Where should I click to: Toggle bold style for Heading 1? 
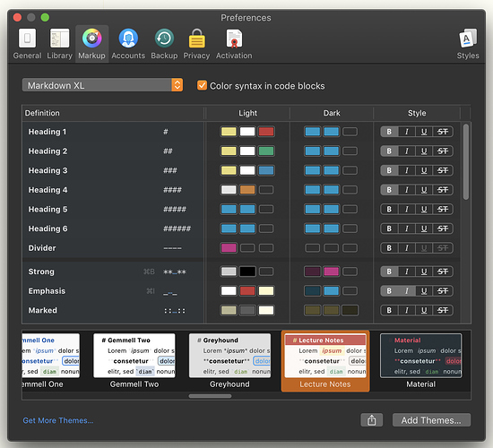(x=389, y=132)
